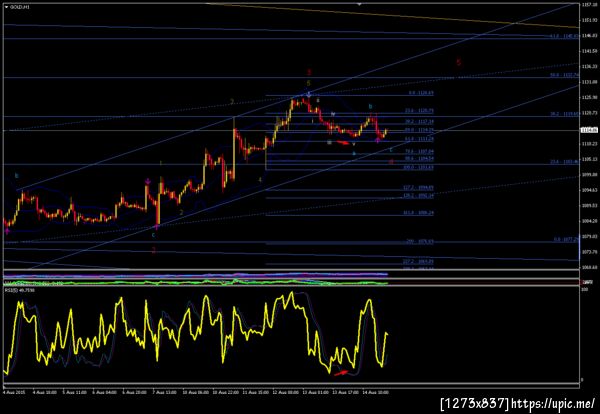The image size is (600, 414).
Task: Select the orange descending trendline at top
Action: click(x=392, y=16)
